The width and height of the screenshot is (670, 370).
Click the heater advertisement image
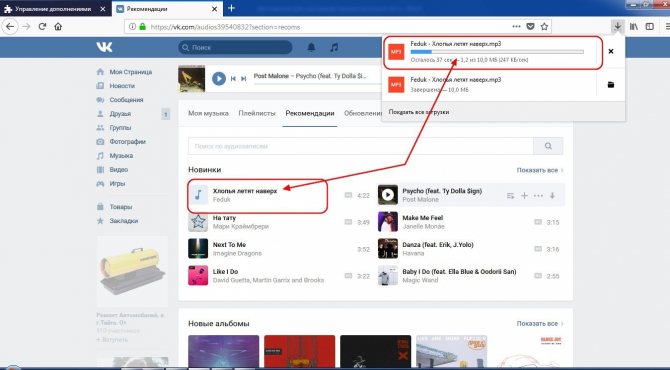[132, 272]
